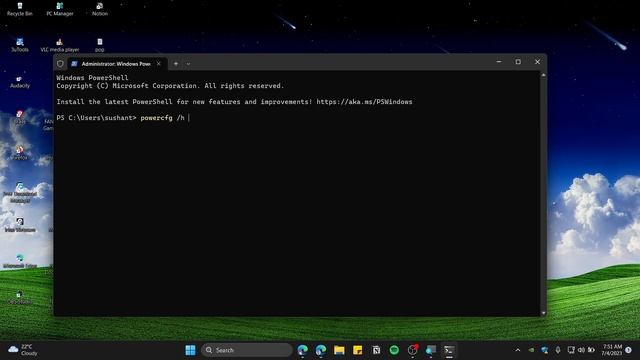Open first Microsoft Edge taskbar icon
This screenshot has width=640, height=360.
tap(302, 350)
